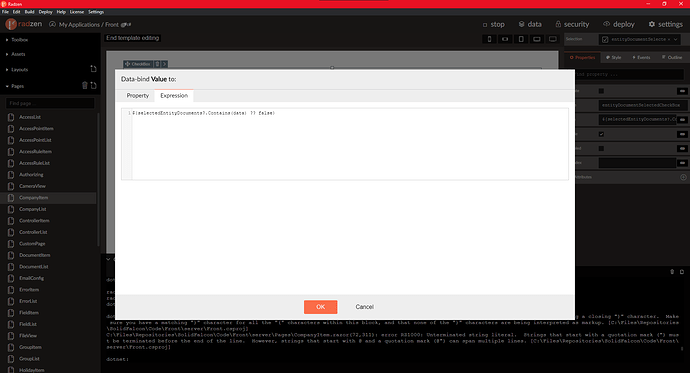The height and width of the screenshot is (373, 690).
Task: Click the delete page trash icon
Action: 85,85
